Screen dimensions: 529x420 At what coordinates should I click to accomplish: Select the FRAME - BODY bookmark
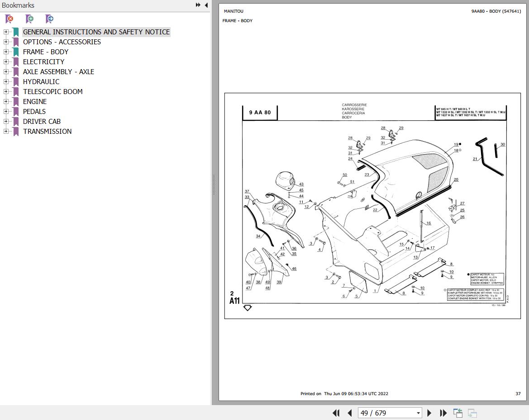coord(46,52)
